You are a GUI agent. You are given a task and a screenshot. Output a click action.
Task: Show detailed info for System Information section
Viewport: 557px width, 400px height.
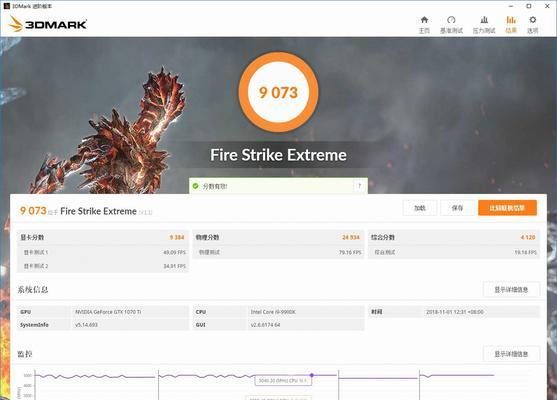[x=511, y=290]
